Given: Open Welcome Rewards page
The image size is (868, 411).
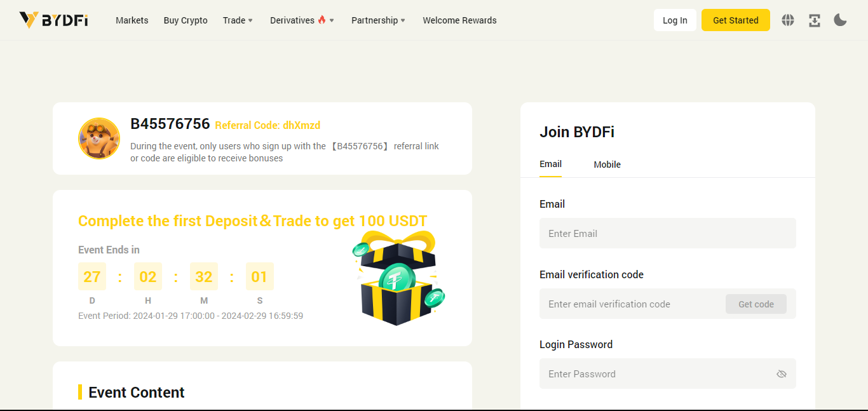Looking at the screenshot, I should pyautogui.click(x=460, y=20).
